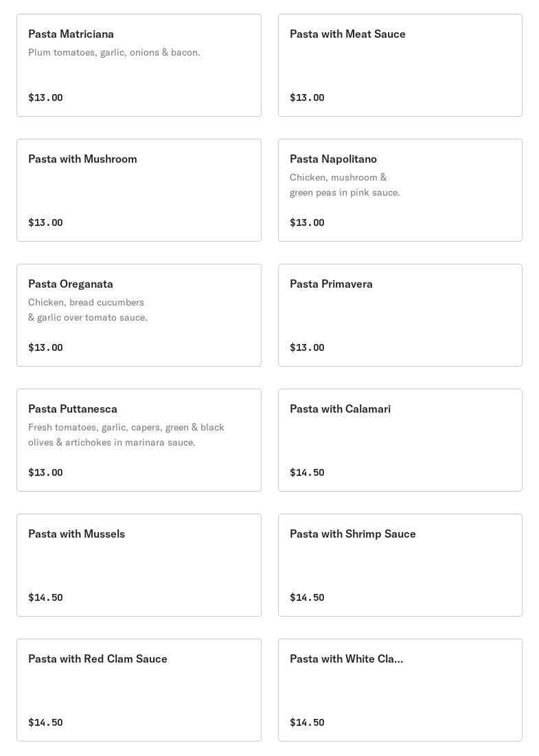
Task: Click the $14.50 price under Pasta with Calamari
Action: coord(307,472)
